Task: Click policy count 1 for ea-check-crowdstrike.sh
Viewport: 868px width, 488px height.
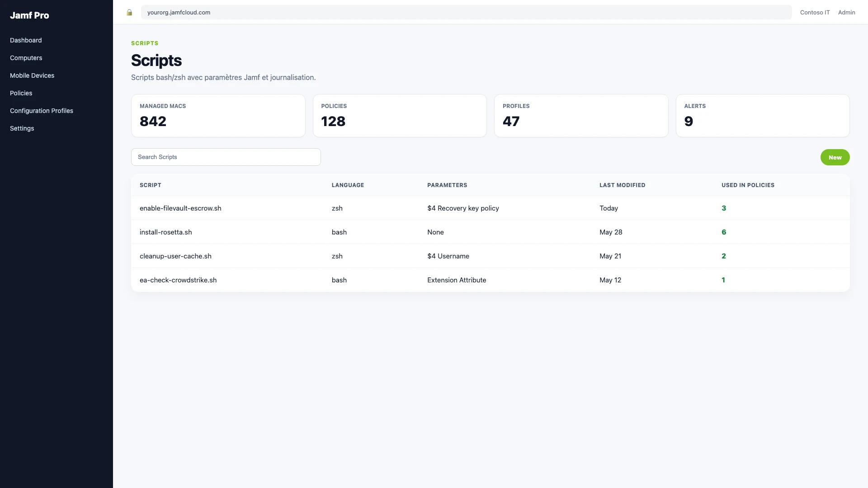Action: pos(723,280)
